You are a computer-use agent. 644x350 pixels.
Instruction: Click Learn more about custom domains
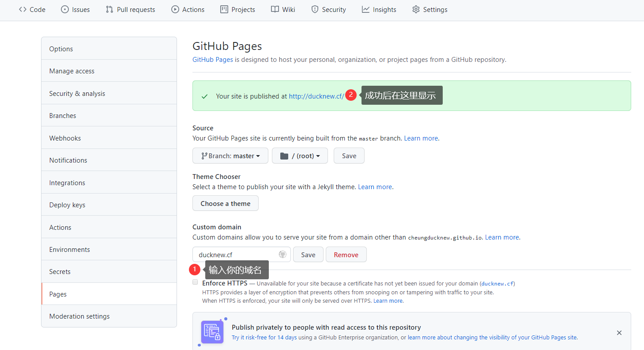click(x=502, y=237)
